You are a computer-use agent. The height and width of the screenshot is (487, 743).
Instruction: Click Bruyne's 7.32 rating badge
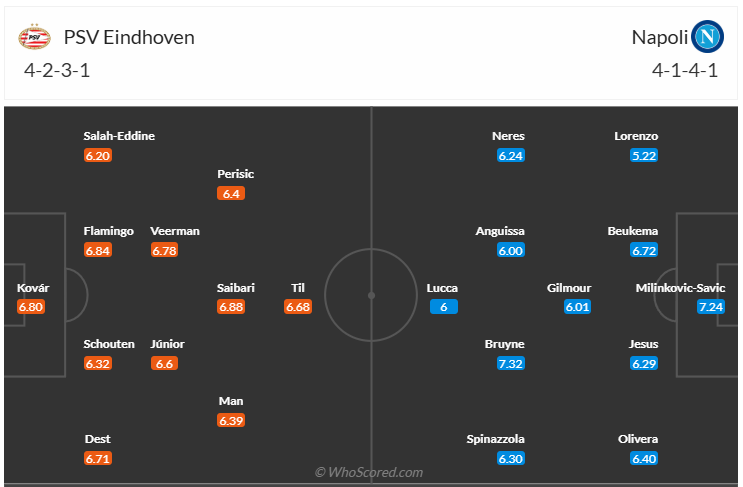pyautogui.click(x=510, y=363)
